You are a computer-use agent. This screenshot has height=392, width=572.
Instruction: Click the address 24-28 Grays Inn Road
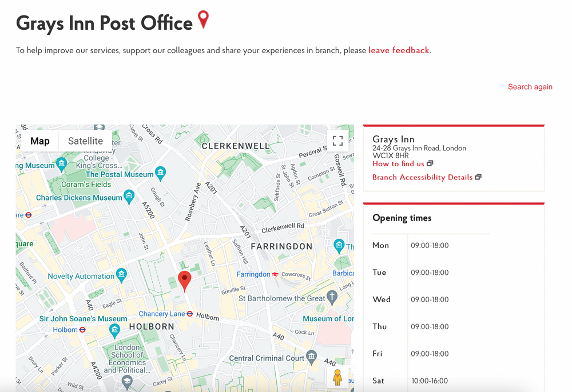(419, 148)
